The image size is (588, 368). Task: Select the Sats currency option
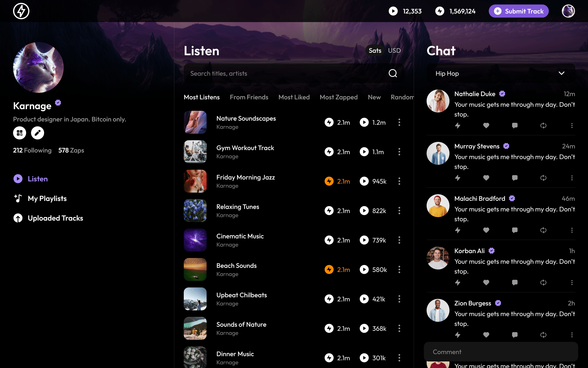point(375,51)
